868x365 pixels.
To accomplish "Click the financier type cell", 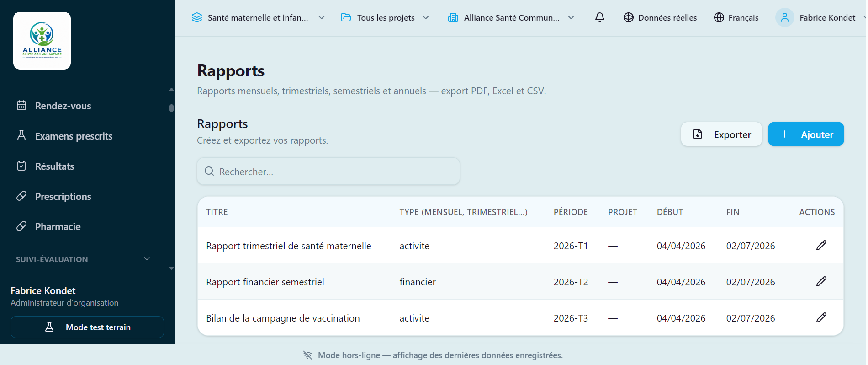I will pyautogui.click(x=418, y=282).
